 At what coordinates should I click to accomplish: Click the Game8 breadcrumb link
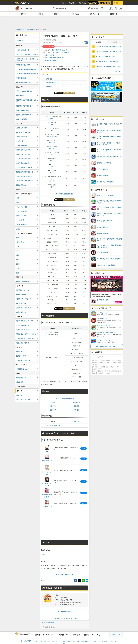[x=18, y=30]
